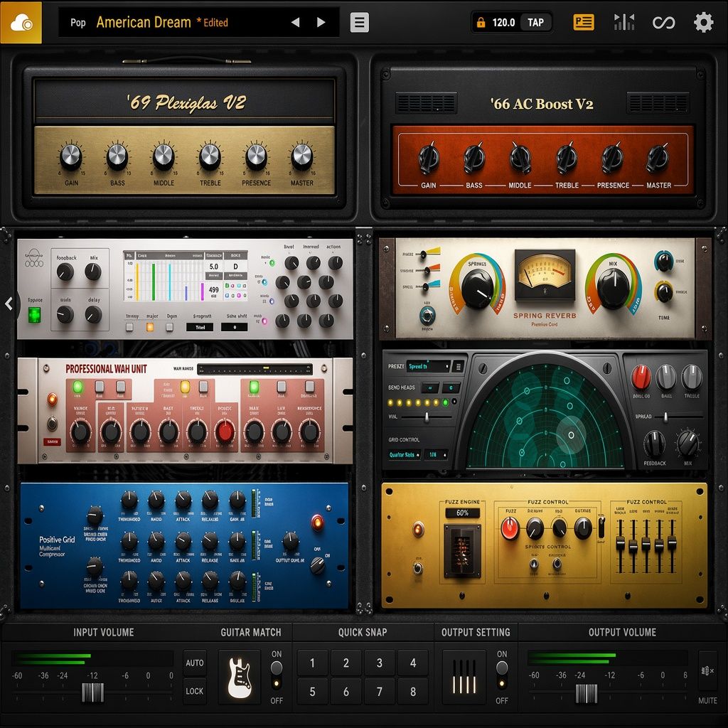Image resolution: width=728 pixels, height=728 pixels.
Task: Click the TREBLE knob on '66 AC Boost V2
Action: [567, 158]
